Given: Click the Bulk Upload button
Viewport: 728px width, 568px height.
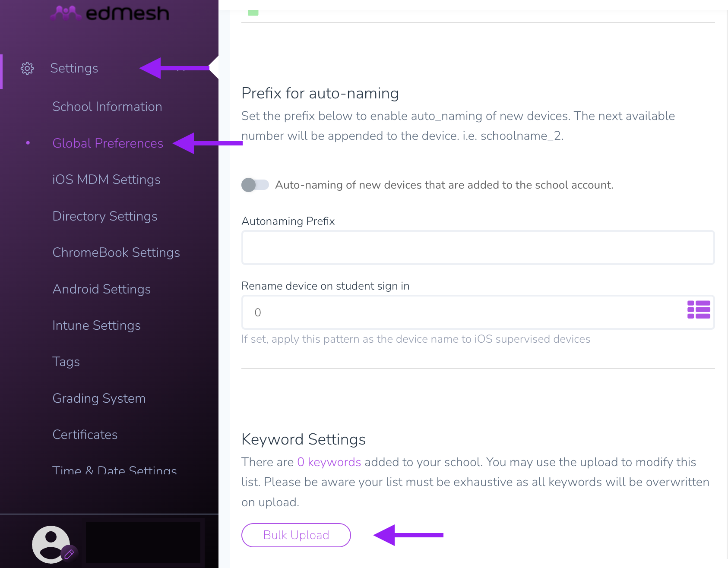Looking at the screenshot, I should point(296,535).
